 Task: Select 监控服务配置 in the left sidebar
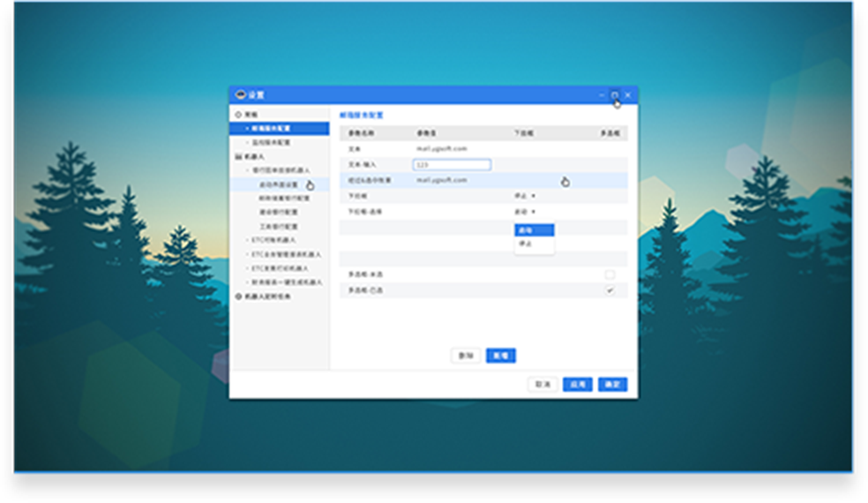point(271,142)
